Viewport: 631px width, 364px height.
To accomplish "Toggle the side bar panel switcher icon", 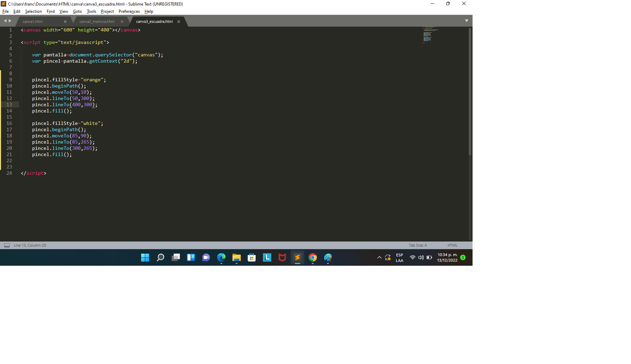I will coord(7,245).
